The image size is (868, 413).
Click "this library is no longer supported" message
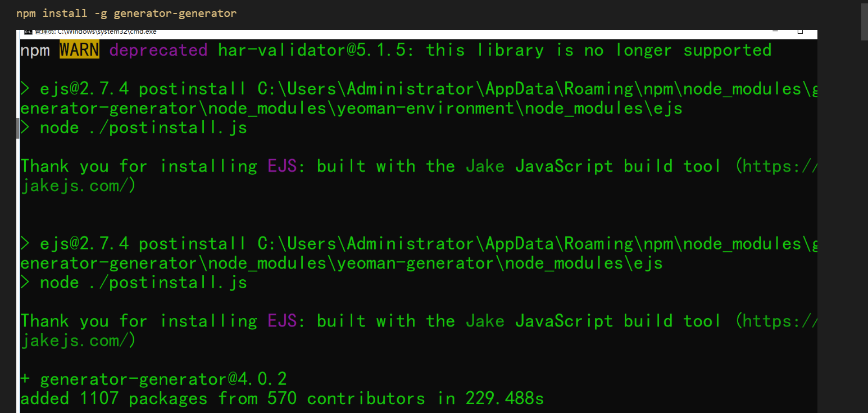pyautogui.click(x=599, y=51)
